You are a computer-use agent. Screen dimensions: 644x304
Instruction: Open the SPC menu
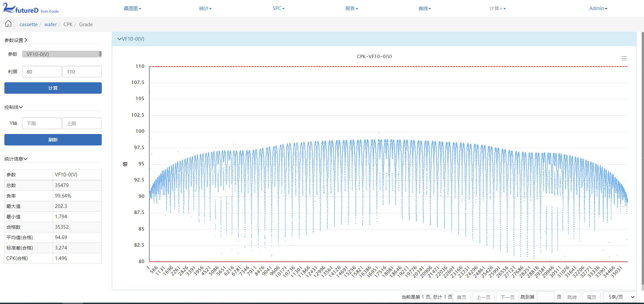(x=278, y=8)
